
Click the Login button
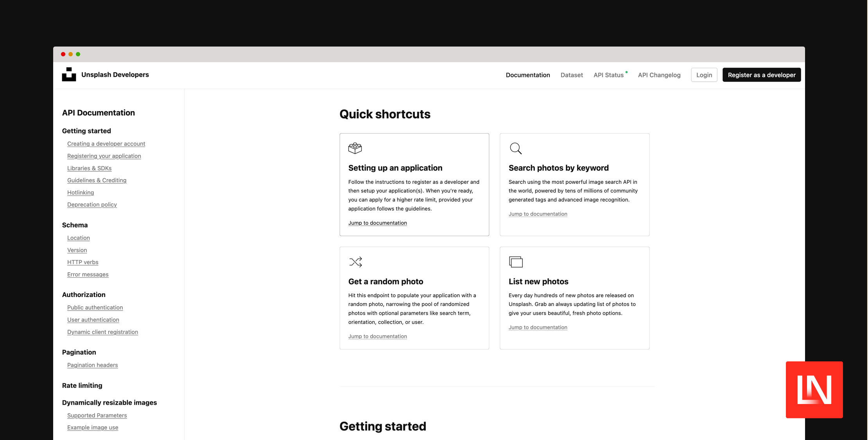pyautogui.click(x=704, y=74)
